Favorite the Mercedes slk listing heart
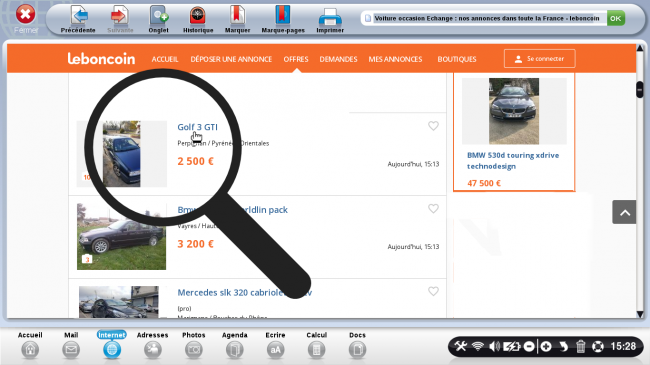 click(433, 292)
